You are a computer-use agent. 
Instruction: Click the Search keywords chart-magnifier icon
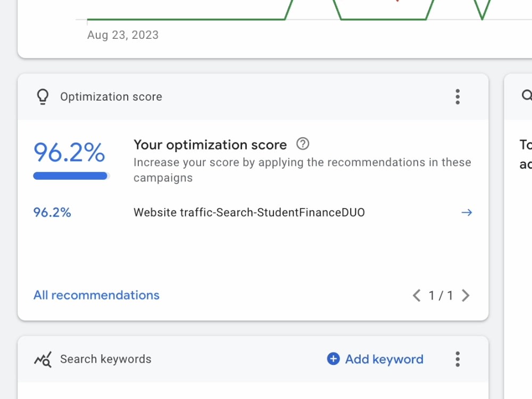[43, 359]
